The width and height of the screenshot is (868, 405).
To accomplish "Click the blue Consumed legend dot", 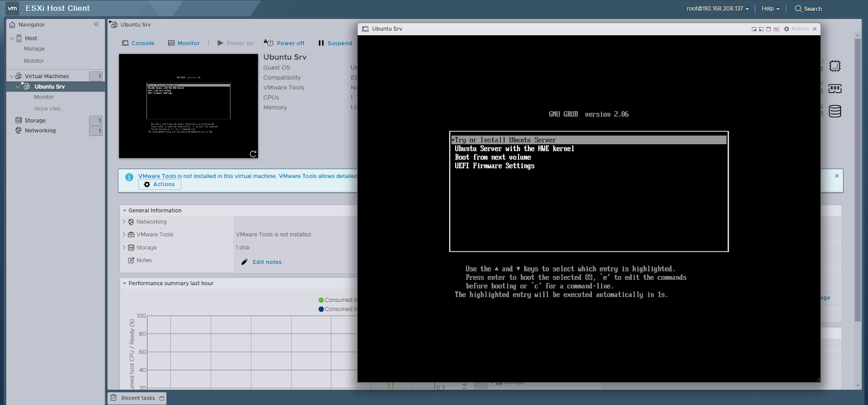I will [321, 309].
